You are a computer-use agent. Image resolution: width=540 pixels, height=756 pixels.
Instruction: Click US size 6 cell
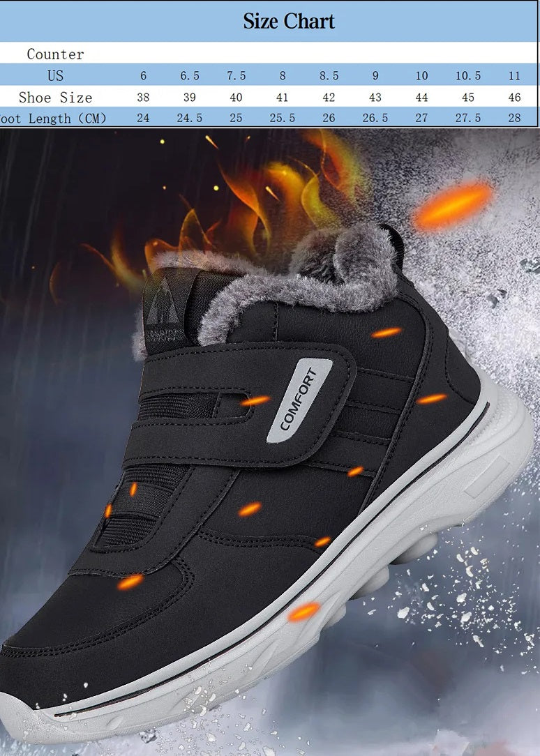[x=143, y=75]
